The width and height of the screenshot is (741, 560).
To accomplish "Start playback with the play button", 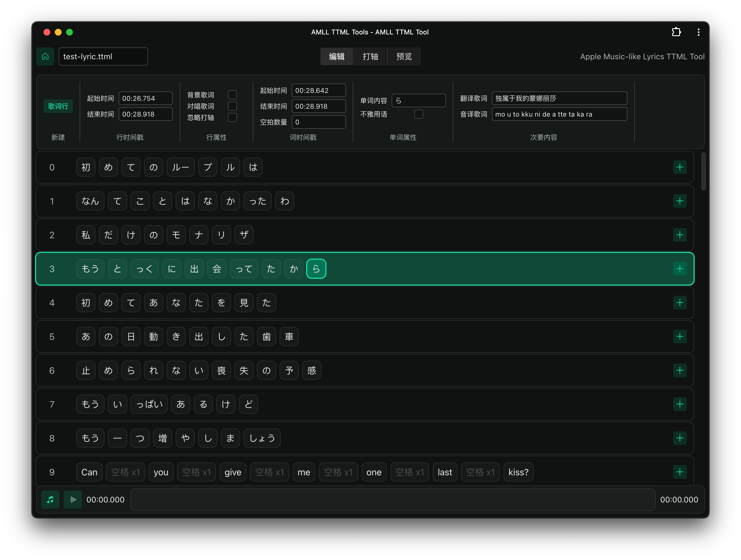I will 73,499.
